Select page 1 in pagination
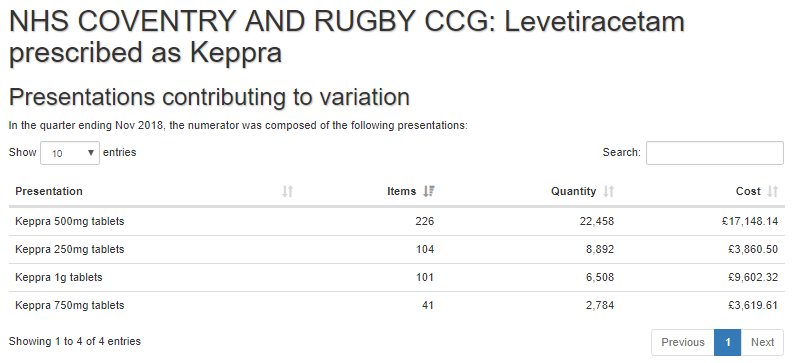 pos(728,342)
